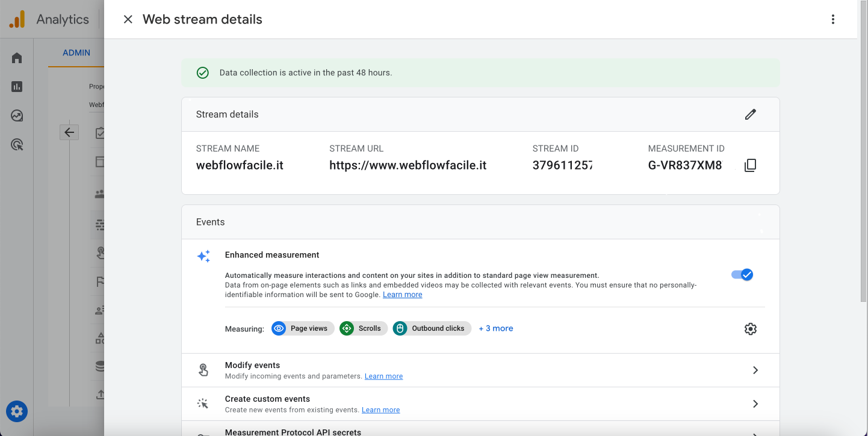The height and width of the screenshot is (436, 868).
Task: Go to Analytics Home in sidebar
Action: click(x=17, y=58)
